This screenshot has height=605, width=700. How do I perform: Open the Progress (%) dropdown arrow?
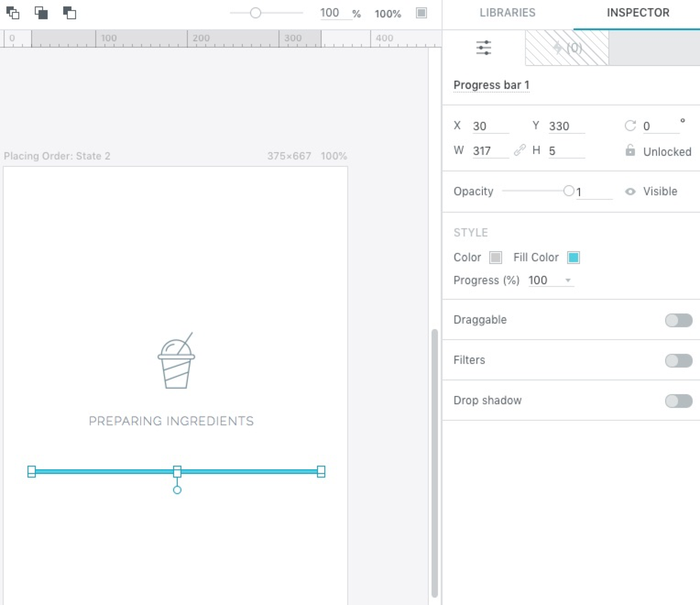pos(568,280)
